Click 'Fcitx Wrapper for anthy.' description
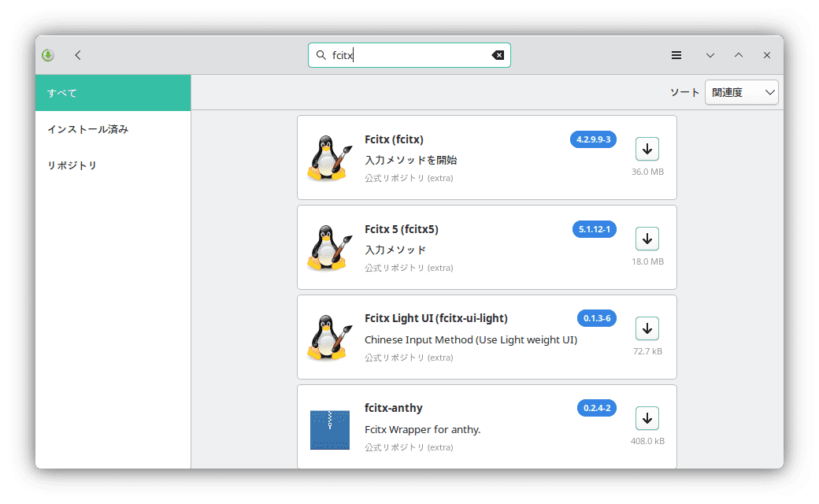819x504 pixels. [x=423, y=430]
